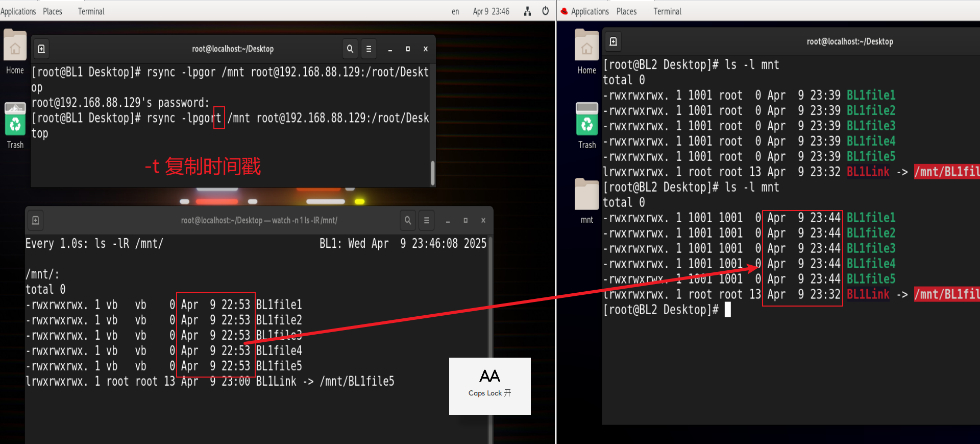Viewport: 980px width, 444px height.
Task: Click green 'BL1file1' dated 23:39 in BL2 terminal
Action: click(871, 96)
